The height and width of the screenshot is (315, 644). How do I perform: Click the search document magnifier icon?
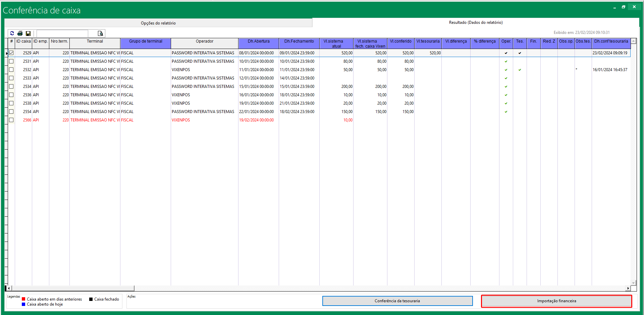[x=100, y=33]
